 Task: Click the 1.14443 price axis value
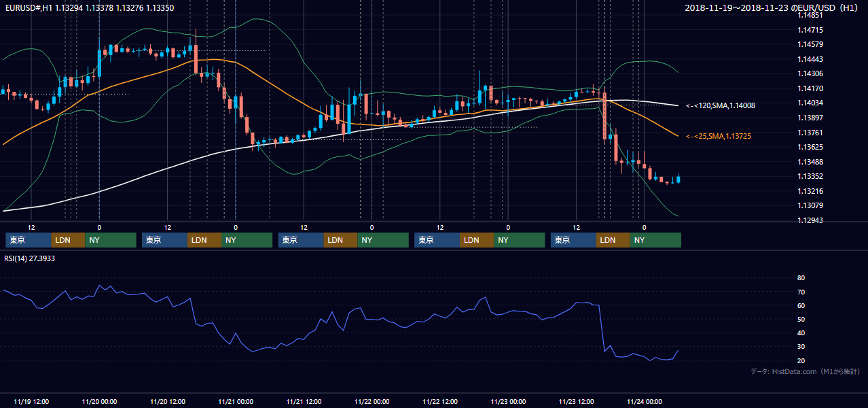pos(811,59)
